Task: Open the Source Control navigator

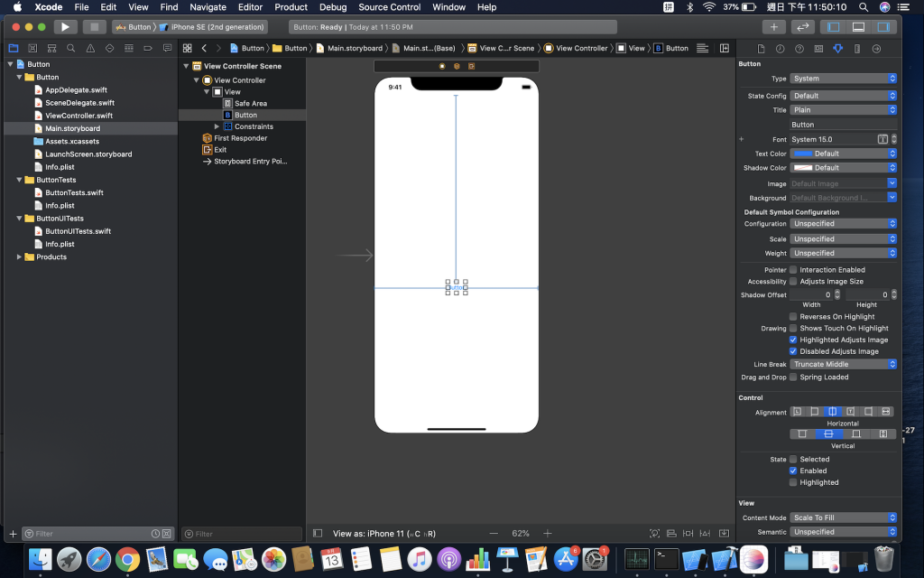Action: [32, 49]
